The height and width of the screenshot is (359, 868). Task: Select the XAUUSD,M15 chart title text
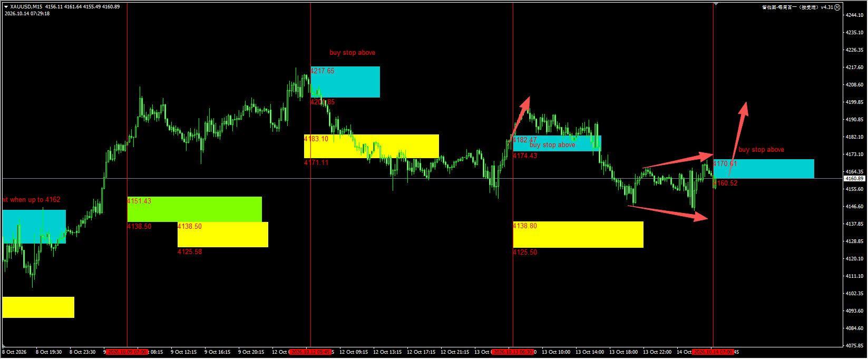26,7
